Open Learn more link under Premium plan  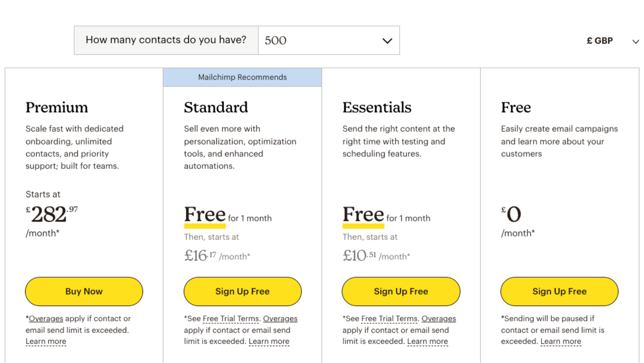(46, 341)
